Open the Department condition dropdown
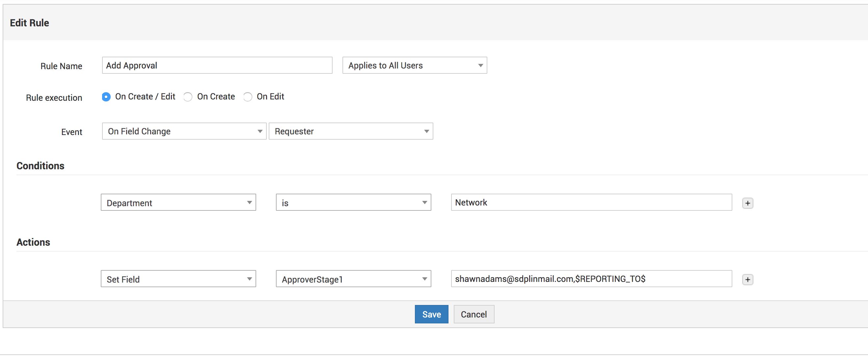 178,203
